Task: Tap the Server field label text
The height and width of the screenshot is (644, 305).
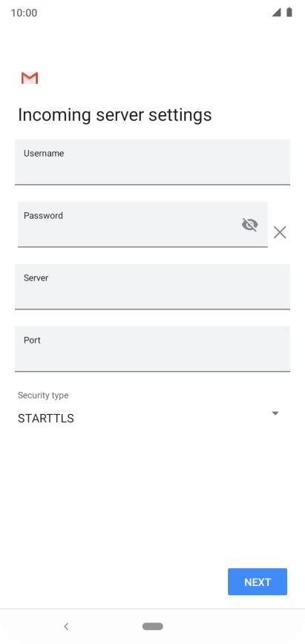Action: coord(36,278)
